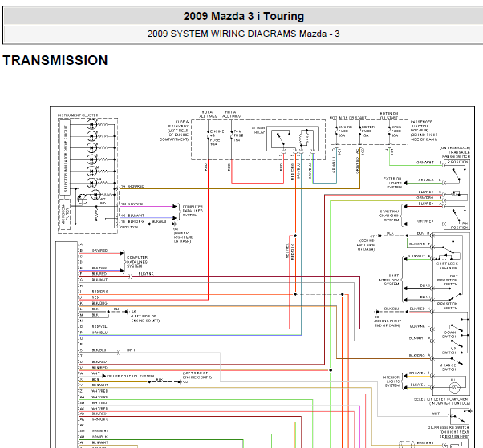This screenshot has height=448, width=483.
Task: Click the SHIFT INTERLOCK SYSTEM label
Action: coord(389,280)
